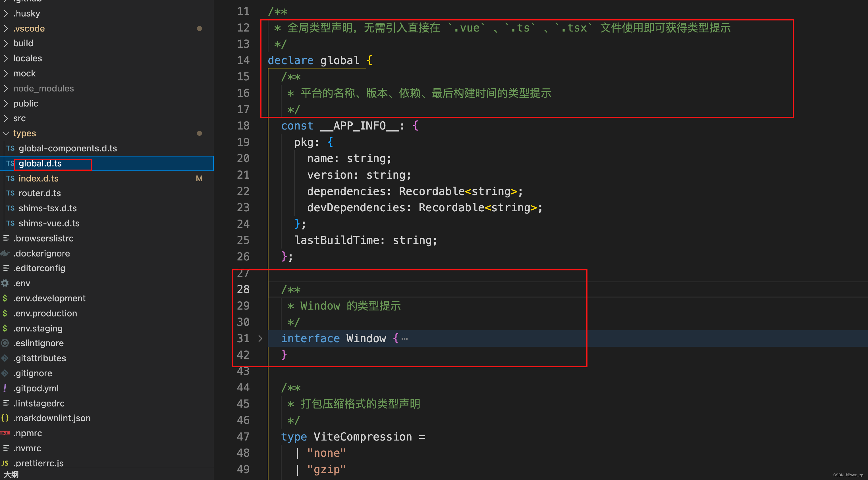Click dollar icon of .env.production
The width and height of the screenshot is (868, 480).
pyautogui.click(x=5, y=313)
